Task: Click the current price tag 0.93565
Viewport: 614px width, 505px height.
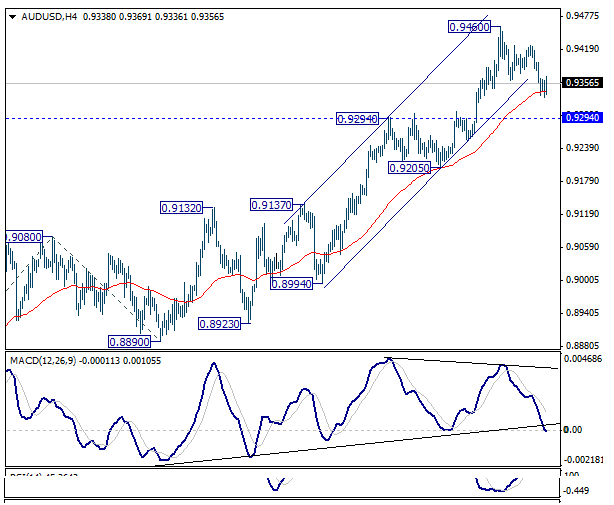Action: tap(582, 84)
